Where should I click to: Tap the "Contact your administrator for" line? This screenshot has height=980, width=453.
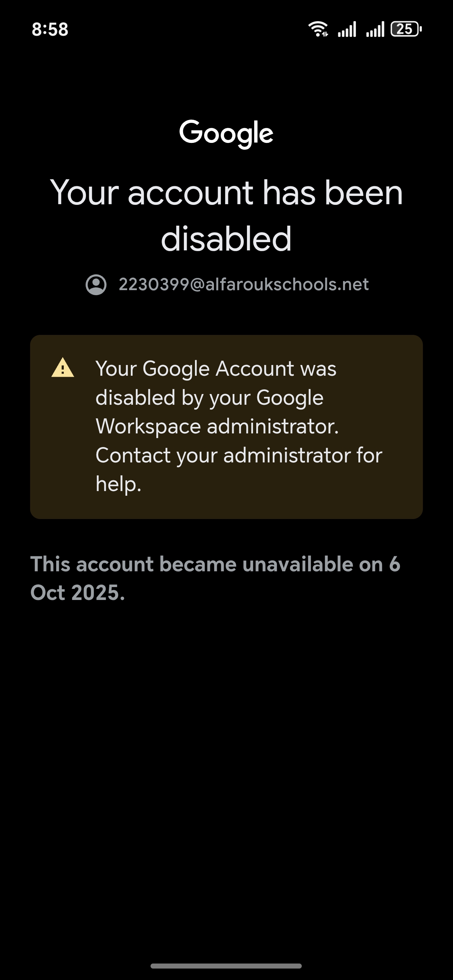tap(239, 455)
